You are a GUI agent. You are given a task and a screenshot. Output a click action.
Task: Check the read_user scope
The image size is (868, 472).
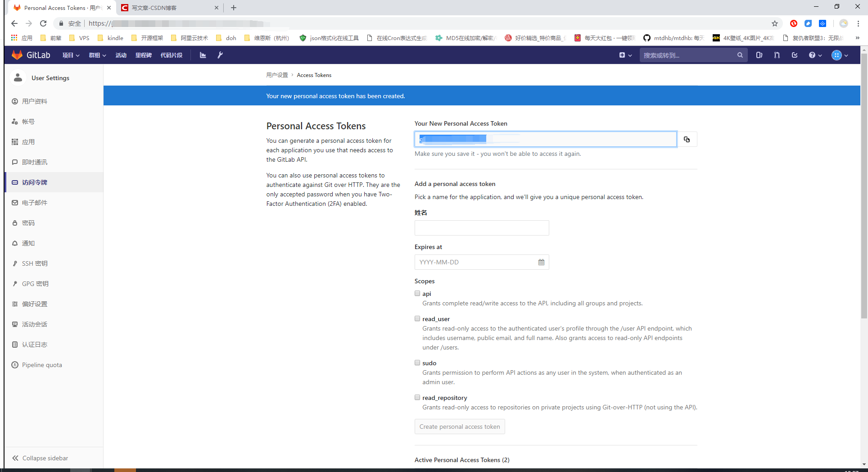[417, 318]
